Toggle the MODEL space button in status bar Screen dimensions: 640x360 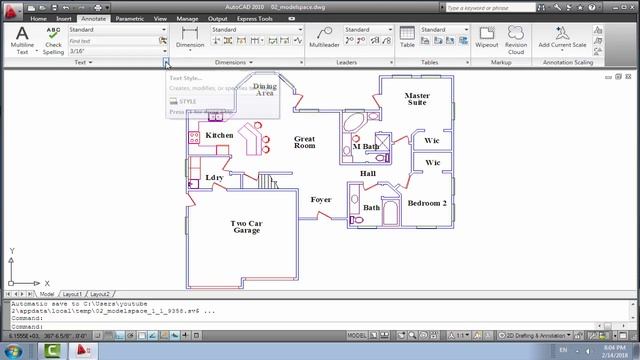point(357,336)
